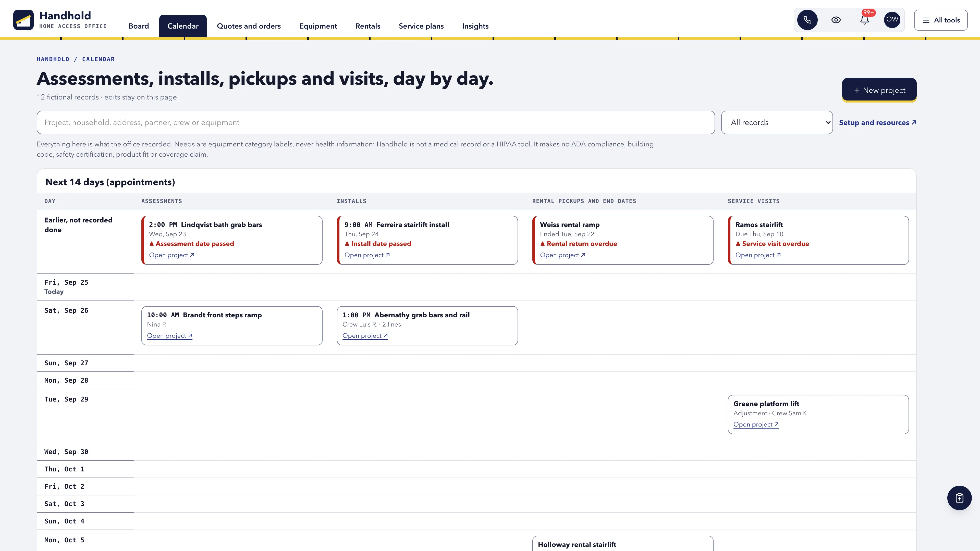Click 'Assessment date passed' warning
The width and height of the screenshot is (980, 551).
192,244
